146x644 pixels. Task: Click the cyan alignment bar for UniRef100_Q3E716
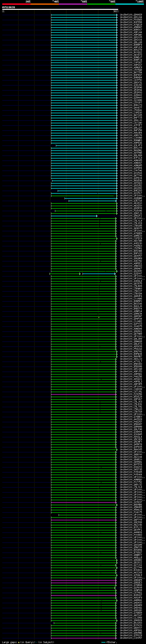(x=93, y=201)
